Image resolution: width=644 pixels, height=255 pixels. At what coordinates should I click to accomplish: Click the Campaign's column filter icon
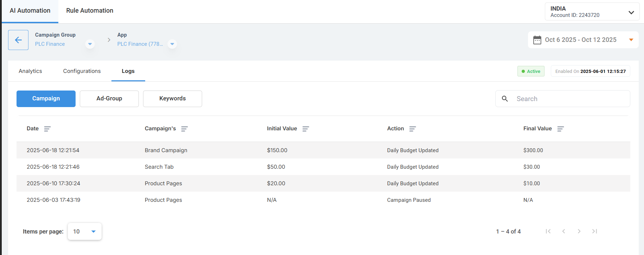(184, 129)
